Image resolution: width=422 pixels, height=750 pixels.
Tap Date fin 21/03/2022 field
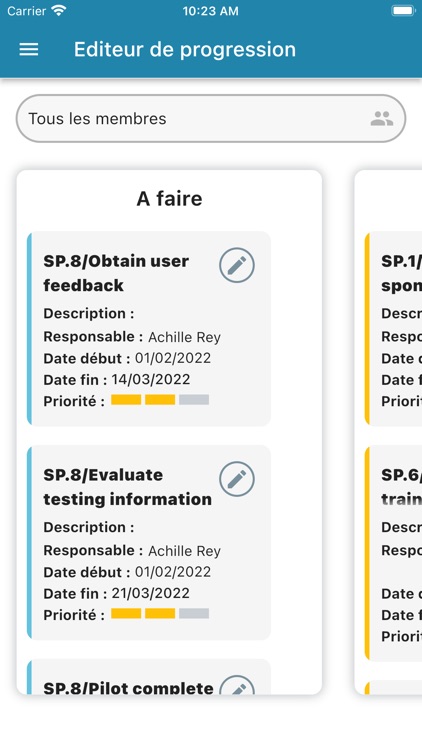117,594
